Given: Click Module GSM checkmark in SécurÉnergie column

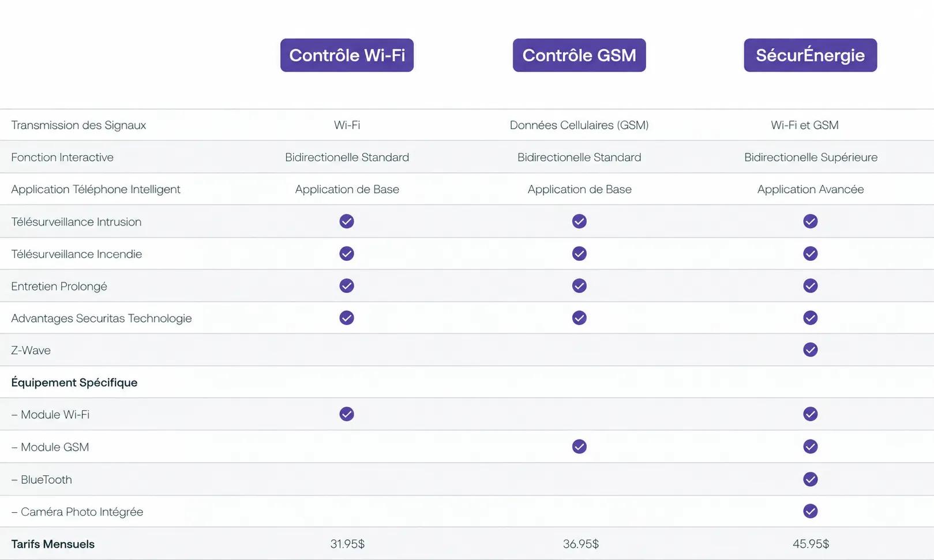Looking at the screenshot, I should click(811, 446).
